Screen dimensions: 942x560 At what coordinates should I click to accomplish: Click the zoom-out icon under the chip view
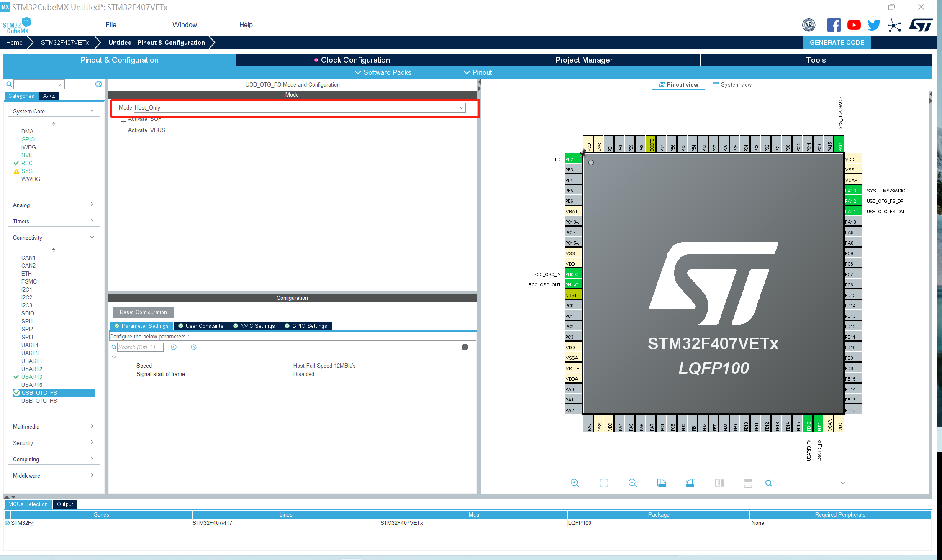click(633, 483)
